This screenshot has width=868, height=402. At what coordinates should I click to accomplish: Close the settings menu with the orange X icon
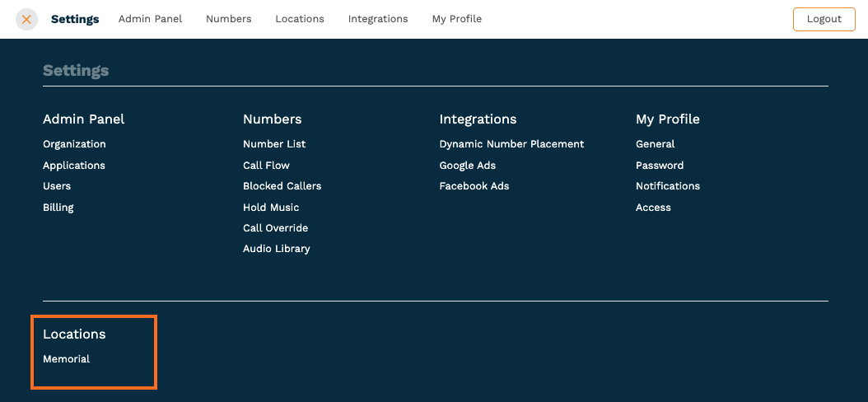26,20
